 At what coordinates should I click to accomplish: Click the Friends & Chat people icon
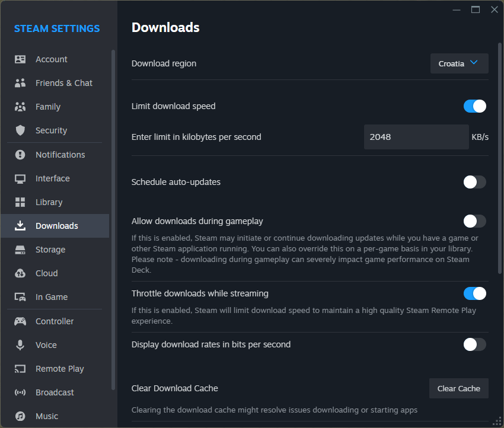[20, 83]
